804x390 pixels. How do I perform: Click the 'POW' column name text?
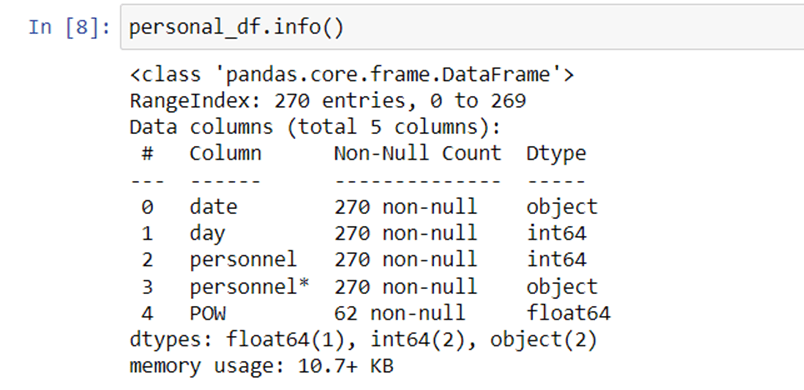coord(207,313)
